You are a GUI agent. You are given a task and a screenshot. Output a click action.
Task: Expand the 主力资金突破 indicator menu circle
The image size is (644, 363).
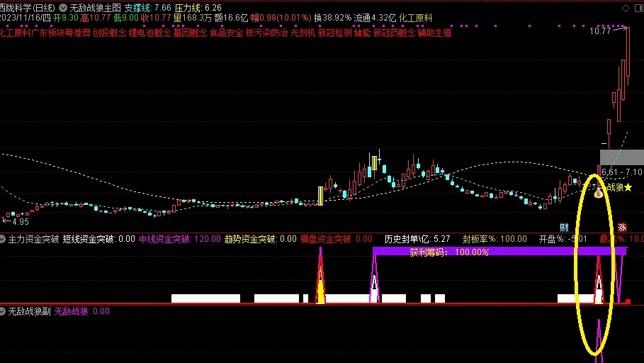(x=2, y=239)
